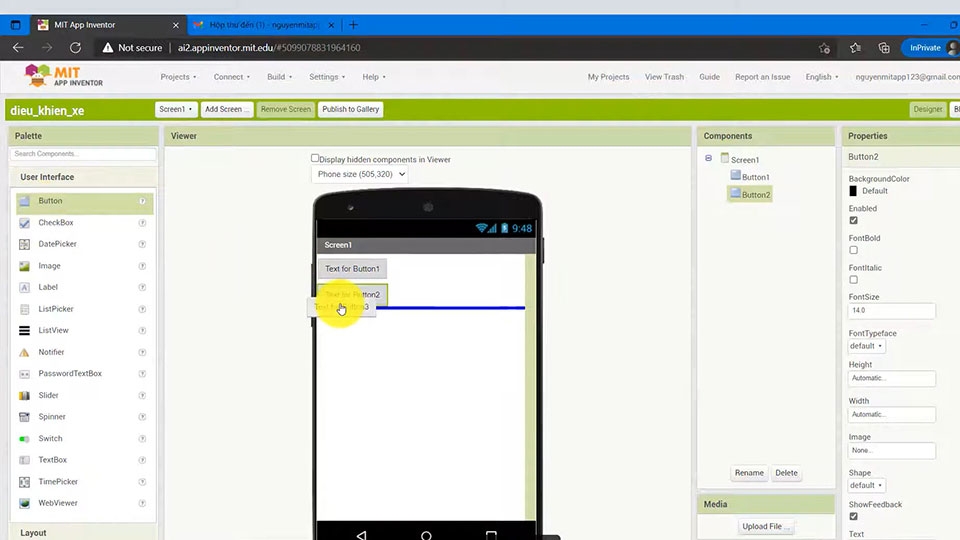Pick the Slider component icon

click(24, 396)
